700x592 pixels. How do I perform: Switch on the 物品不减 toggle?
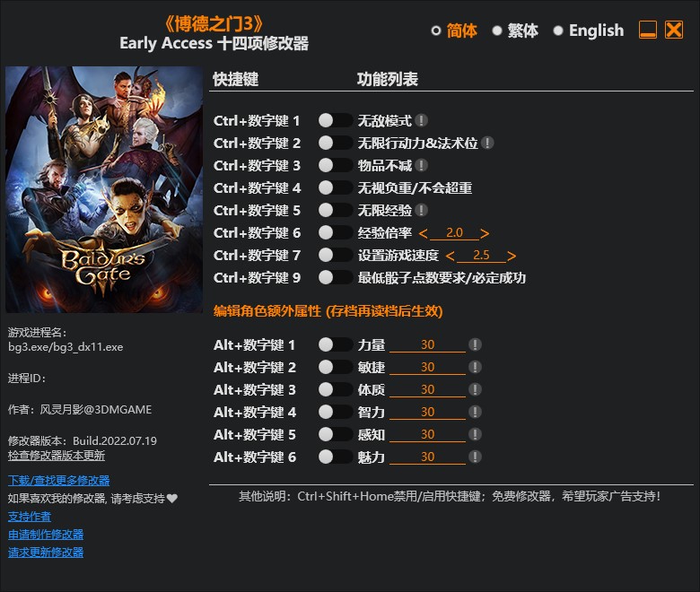click(x=336, y=166)
